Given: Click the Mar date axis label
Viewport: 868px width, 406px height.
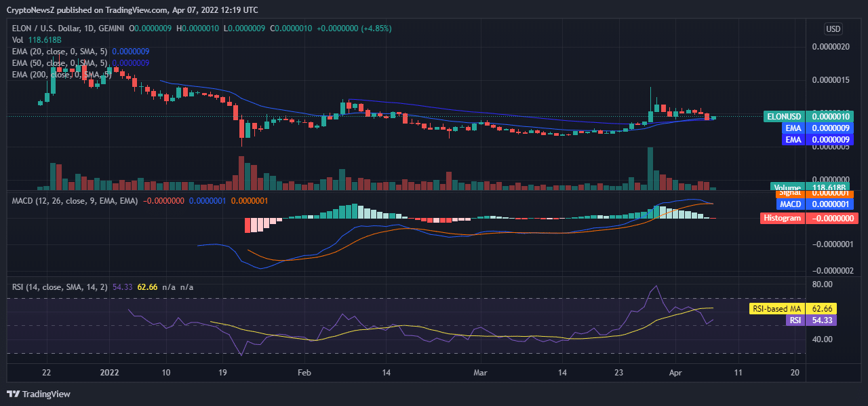Looking at the screenshot, I should click(480, 373).
